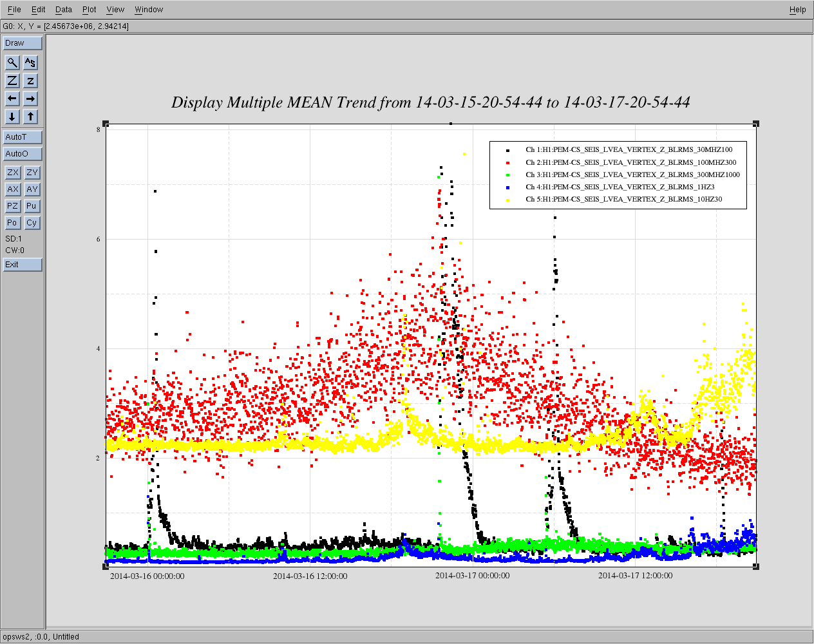The width and height of the screenshot is (814, 644).
Task: Open the Help menu
Action: tap(798, 10)
